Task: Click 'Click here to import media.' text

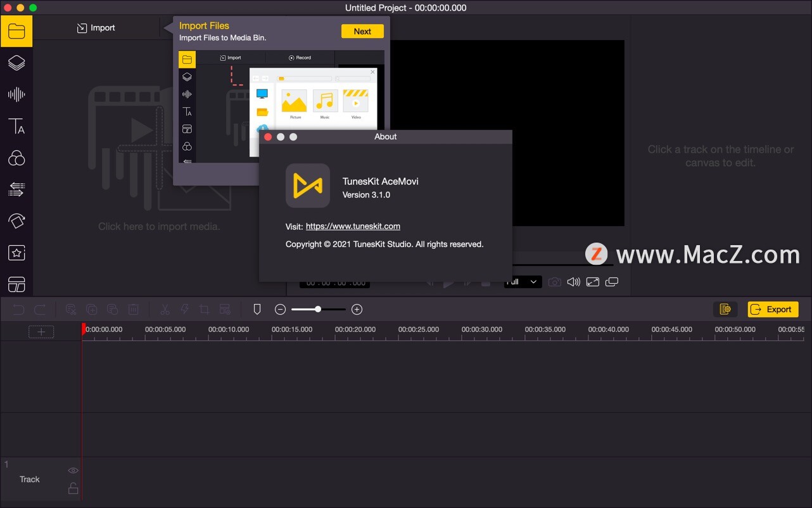Action: tap(159, 226)
